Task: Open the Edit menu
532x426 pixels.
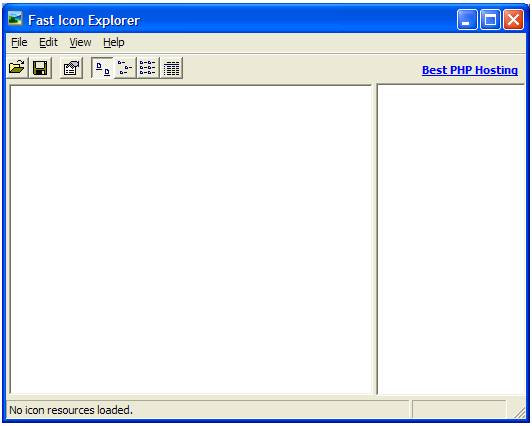Action: [x=48, y=42]
